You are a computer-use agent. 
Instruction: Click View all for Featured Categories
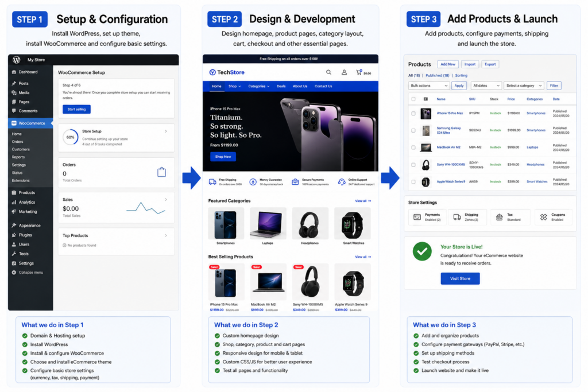(363, 201)
